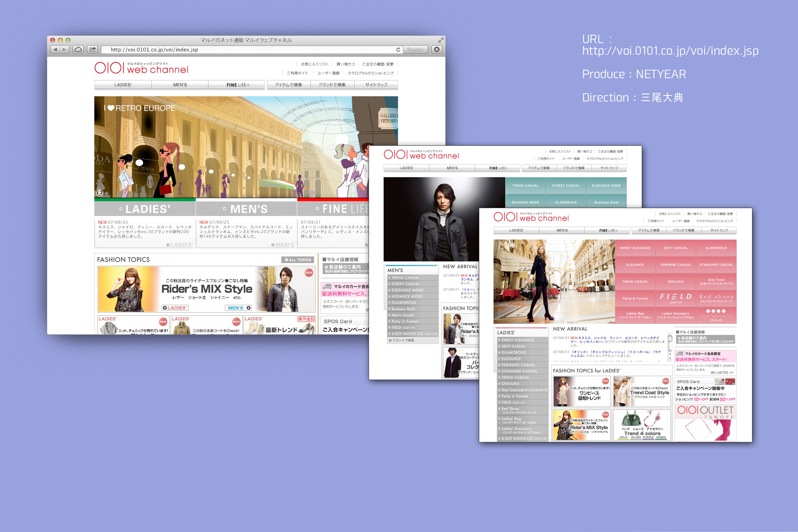798x532 pixels.
Task: Open the MEN'S tab in Safari page navigation
Action: [180, 85]
